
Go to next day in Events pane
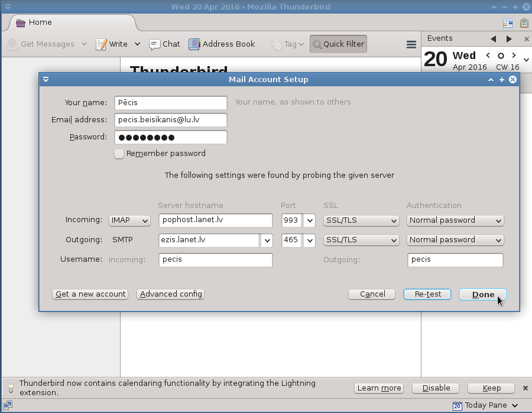514,56
